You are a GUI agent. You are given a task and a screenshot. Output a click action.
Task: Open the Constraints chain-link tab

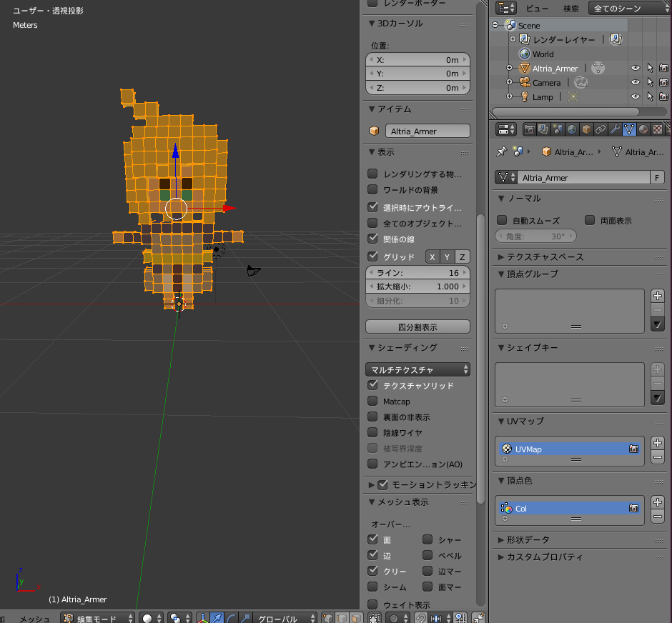pos(601,129)
